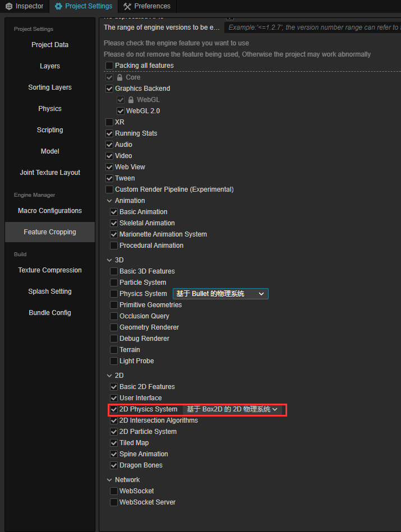Screen dimensions: 401x532
Task: Open Macro Configurations settings page
Action: 50,211
